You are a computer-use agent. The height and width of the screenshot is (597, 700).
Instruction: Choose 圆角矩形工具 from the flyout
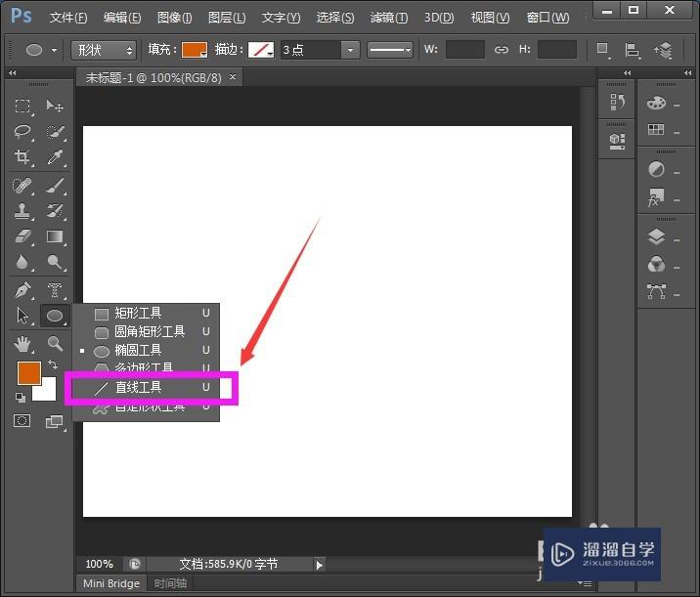[x=146, y=331]
